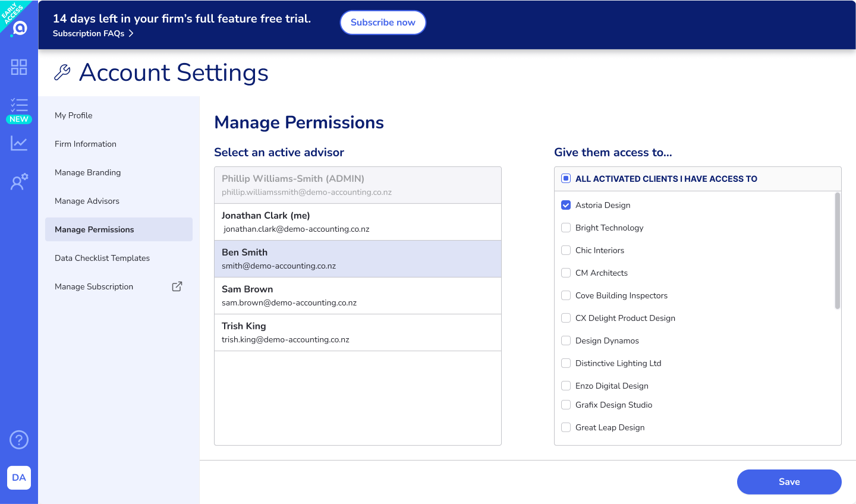Go to Firm Information settings
Screen dimensions: 856x504
pyautogui.click(x=86, y=144)
